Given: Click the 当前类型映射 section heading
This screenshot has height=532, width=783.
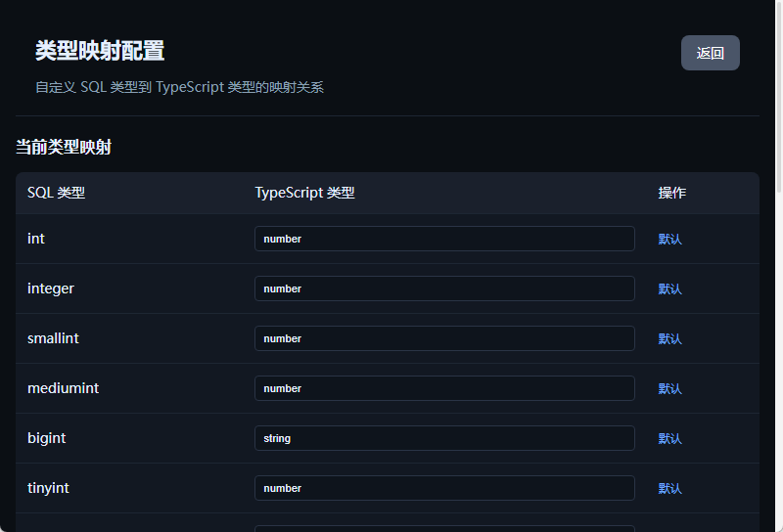Looking at the screenshot, I should point(64,148).
